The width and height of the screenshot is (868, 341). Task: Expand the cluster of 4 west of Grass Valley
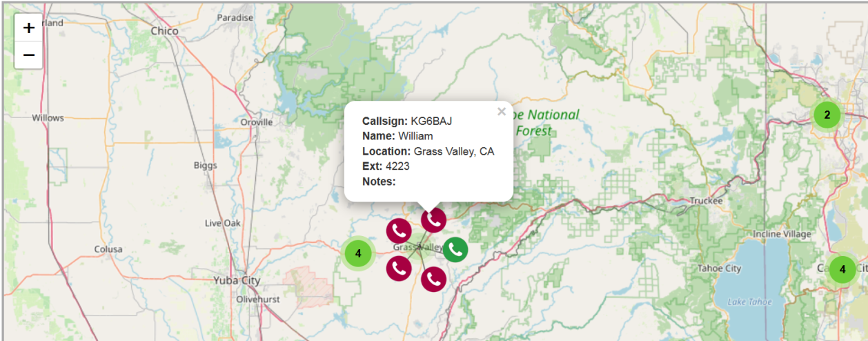358,253
